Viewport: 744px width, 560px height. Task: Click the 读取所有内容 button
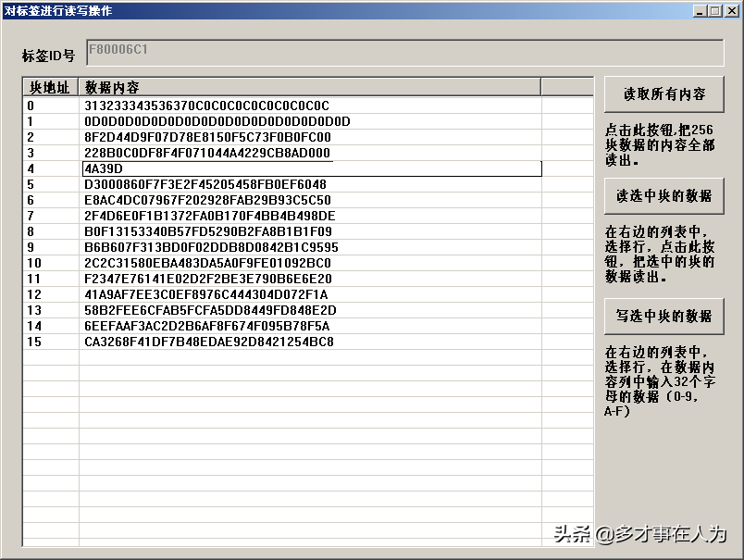(663, 94)
